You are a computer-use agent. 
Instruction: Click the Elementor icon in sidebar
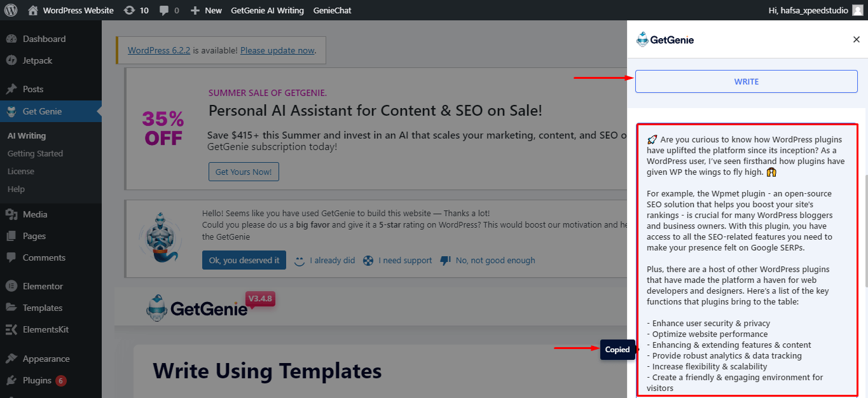(11, 286)
